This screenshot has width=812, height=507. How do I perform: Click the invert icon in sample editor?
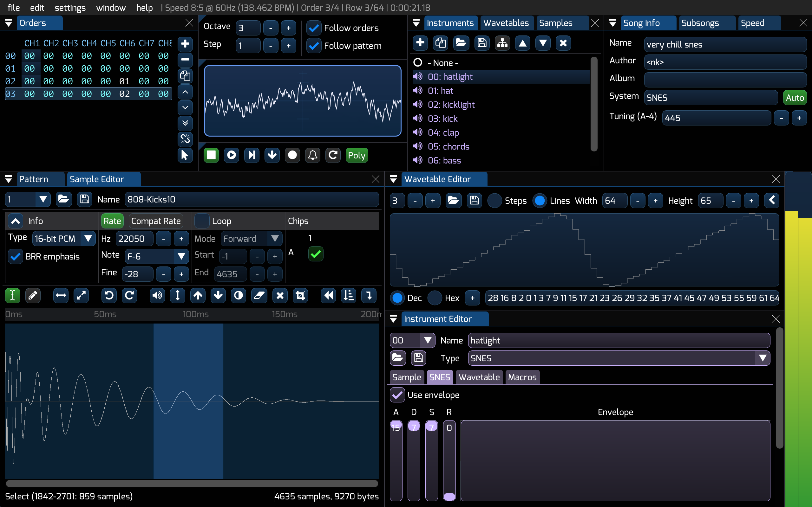click(239, 295)
